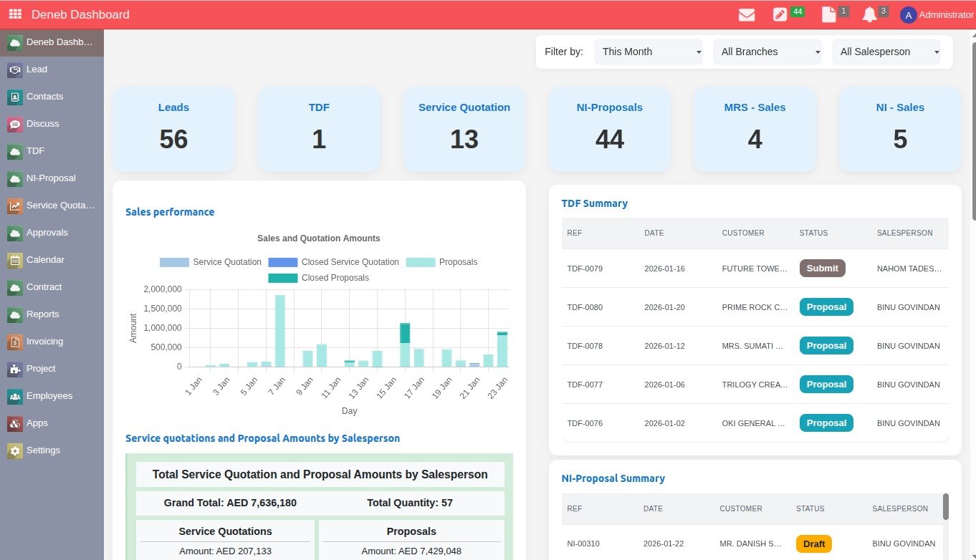Click the Submit status badge for TDF-0079
The width and height of the screenshot is (976, 560).
click(x=822, y=269)
